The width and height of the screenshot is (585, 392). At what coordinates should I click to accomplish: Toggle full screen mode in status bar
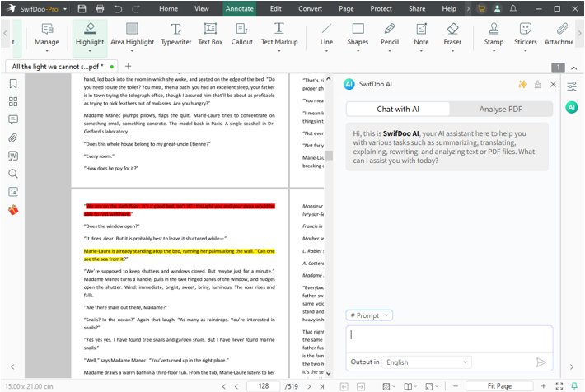pyautogui.click(x=559, y=386)
